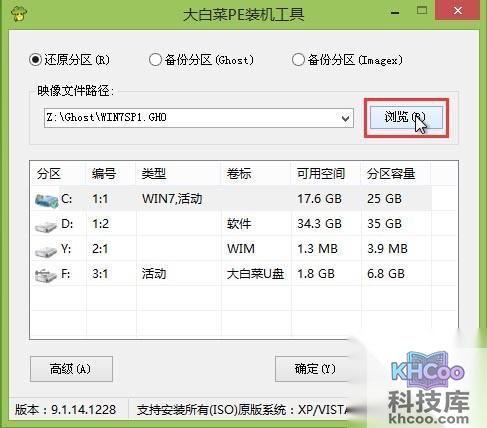The image size is (487, 428).
Task: Sort by the 卷标 column header
Action: click(239, 174)
